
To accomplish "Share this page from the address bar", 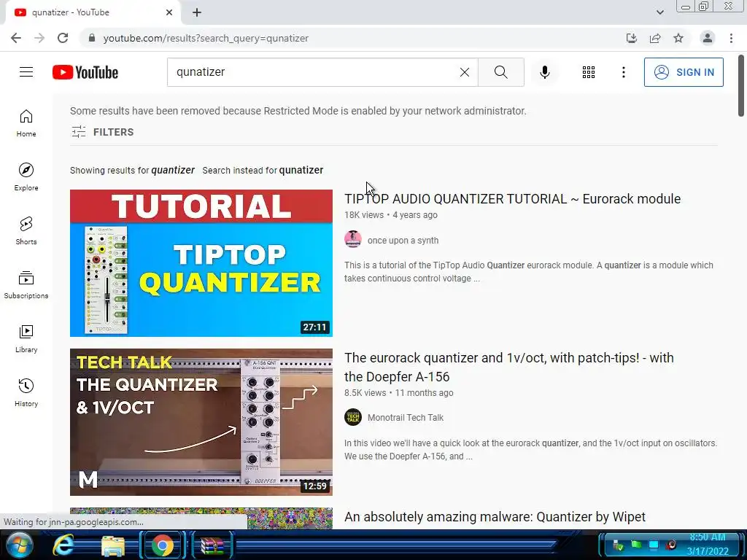I will 655,38.
